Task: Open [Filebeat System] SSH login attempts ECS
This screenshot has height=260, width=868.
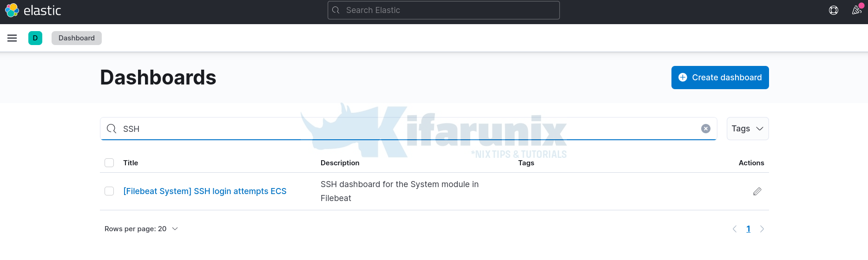Action: pos(205,191)
